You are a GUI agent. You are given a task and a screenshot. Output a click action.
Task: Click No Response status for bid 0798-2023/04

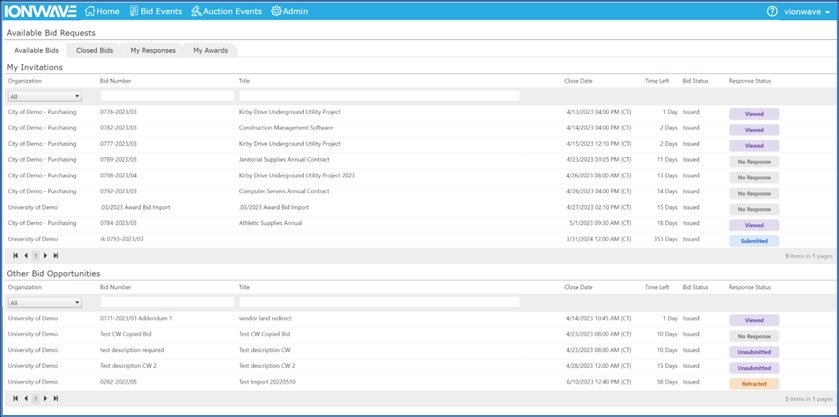pyautogui.click(x=754, y=177)
